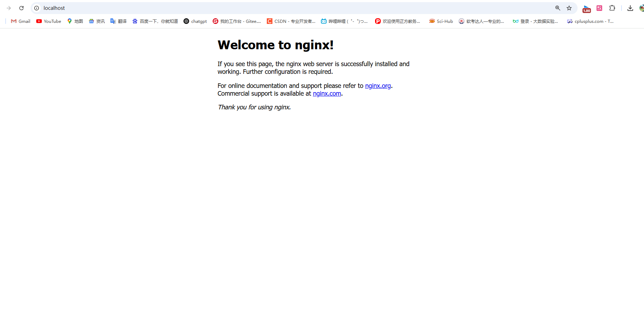
Task: Open the 资讯 news bookmark
Action: point(97,21)
